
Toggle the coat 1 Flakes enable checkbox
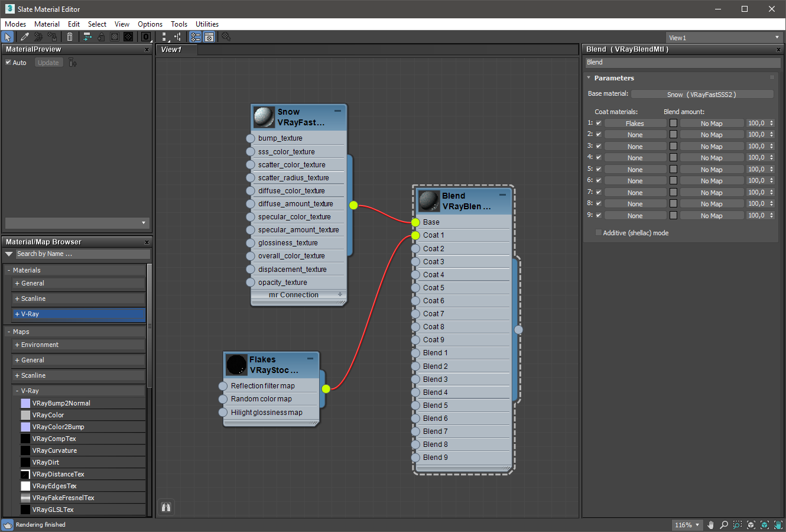tap(599, 124)
